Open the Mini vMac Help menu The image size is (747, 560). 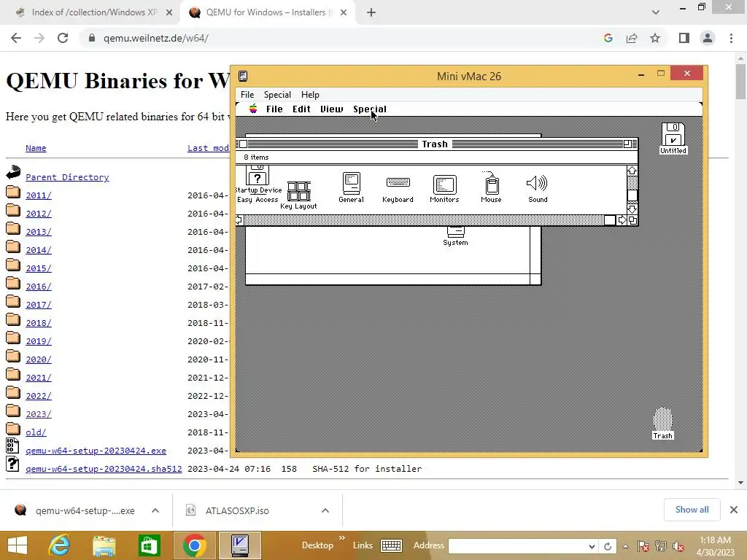310,94
